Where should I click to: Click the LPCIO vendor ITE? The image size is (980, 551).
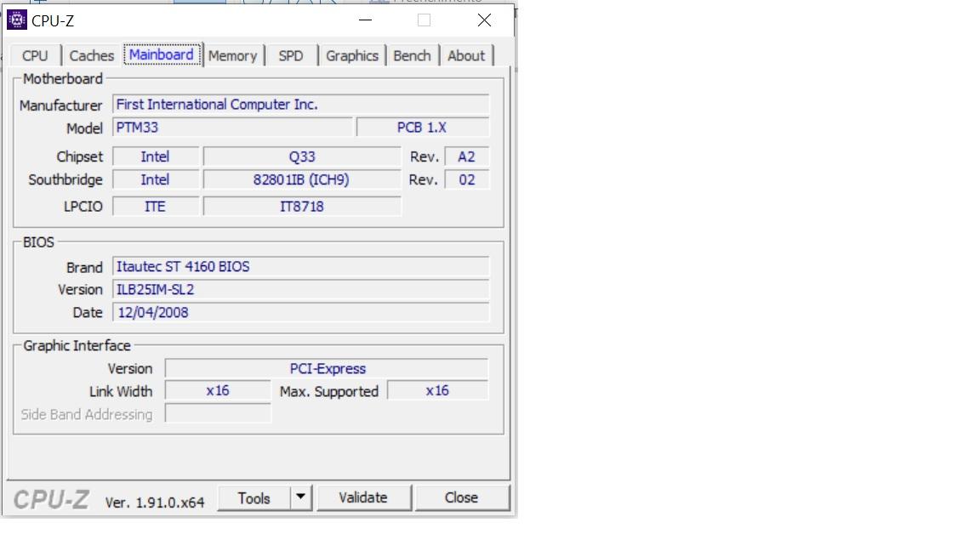tap(156, 206)
